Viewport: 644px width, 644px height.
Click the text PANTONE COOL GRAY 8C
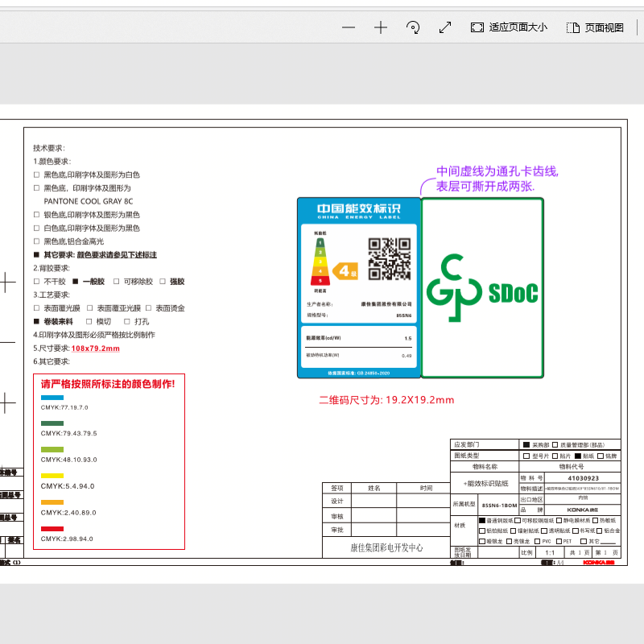[x=89, y=201]
